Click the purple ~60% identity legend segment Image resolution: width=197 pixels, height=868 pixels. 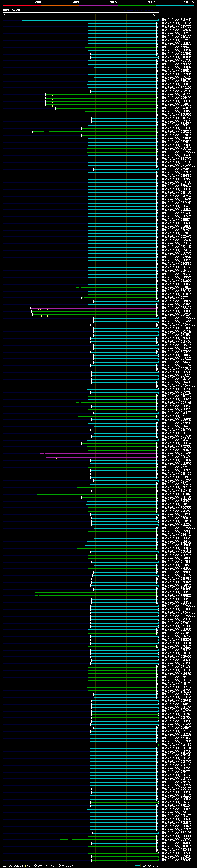click(99, 6)
